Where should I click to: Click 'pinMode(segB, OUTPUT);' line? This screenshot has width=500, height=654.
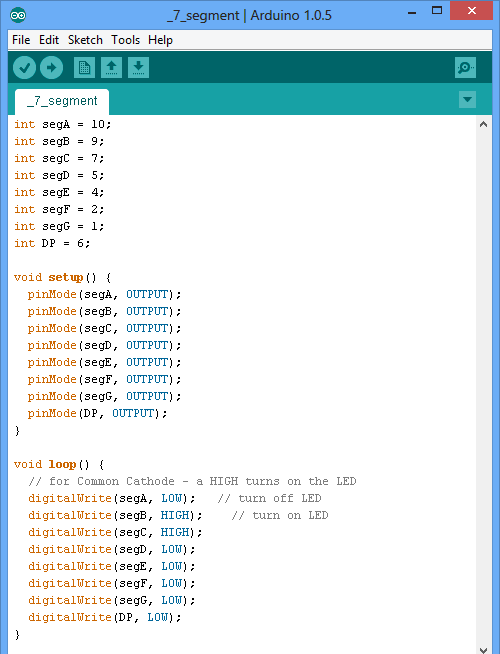click(104, 312)
